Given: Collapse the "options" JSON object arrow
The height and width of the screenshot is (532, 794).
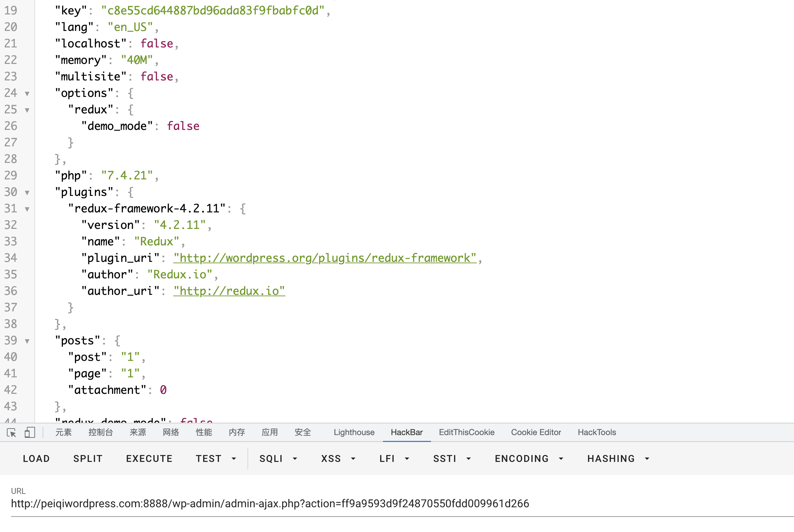Looking at the screenshot, I should (27, 93).
